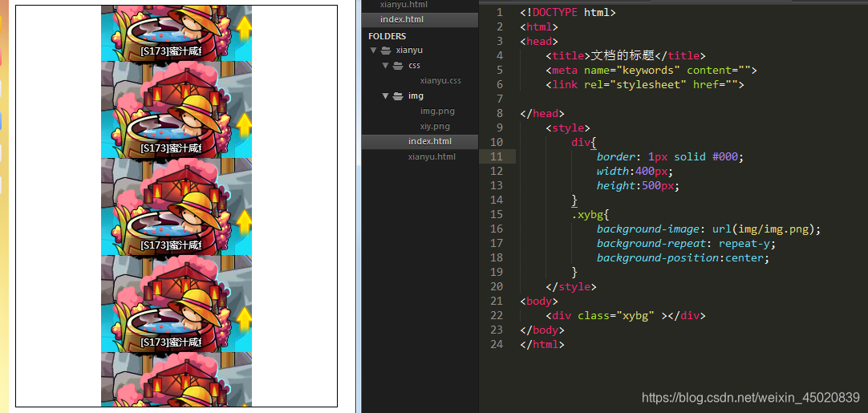Click the class="xybg" attribute on line 22
Viewport: 868px width, 413px height.
(616, 315)
